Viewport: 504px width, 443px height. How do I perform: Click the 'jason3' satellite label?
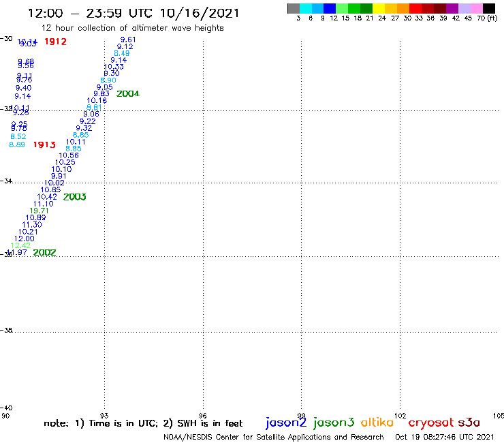[x=333, y=423]
